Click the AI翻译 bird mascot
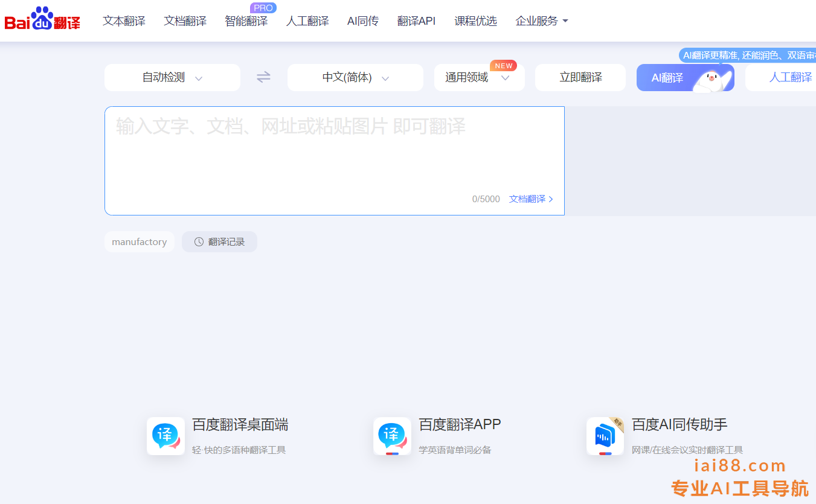 [713, 80]
